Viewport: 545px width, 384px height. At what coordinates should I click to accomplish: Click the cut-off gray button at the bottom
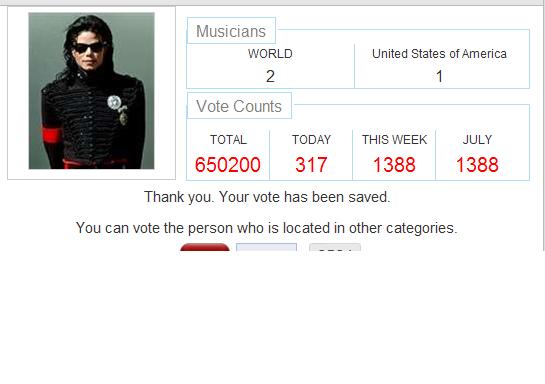335,247
